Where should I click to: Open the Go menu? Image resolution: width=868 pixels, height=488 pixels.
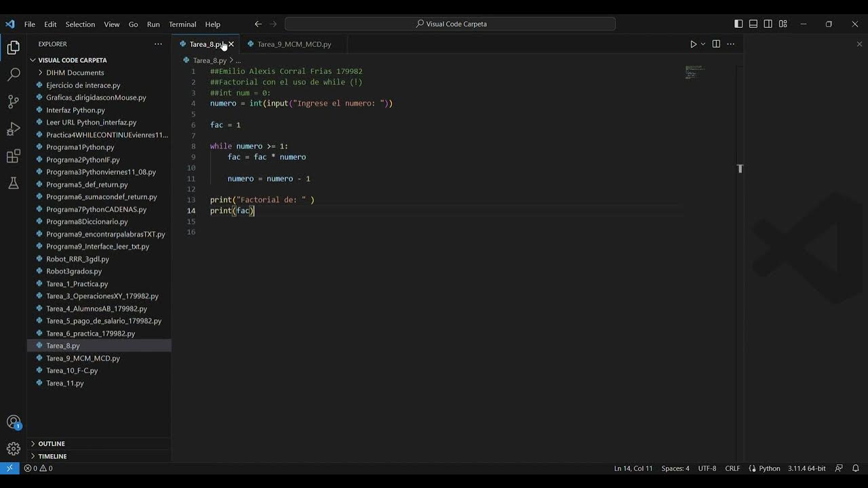coord(133,24)
